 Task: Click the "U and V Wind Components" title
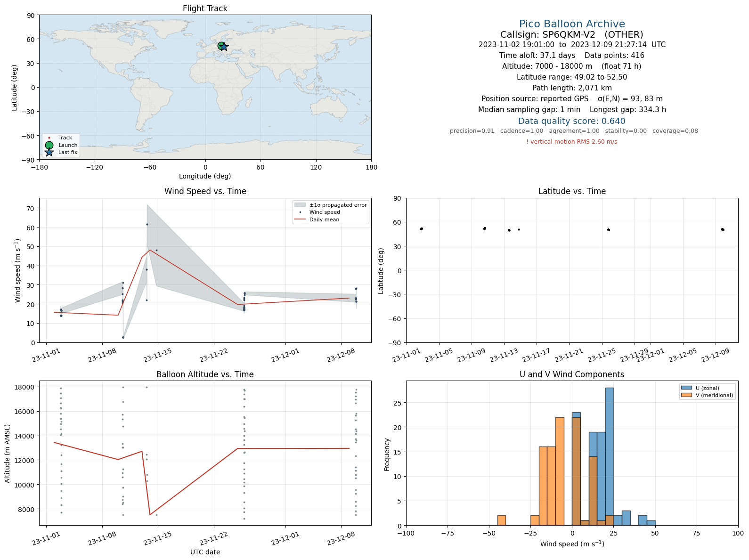click(x=572, y=374)
